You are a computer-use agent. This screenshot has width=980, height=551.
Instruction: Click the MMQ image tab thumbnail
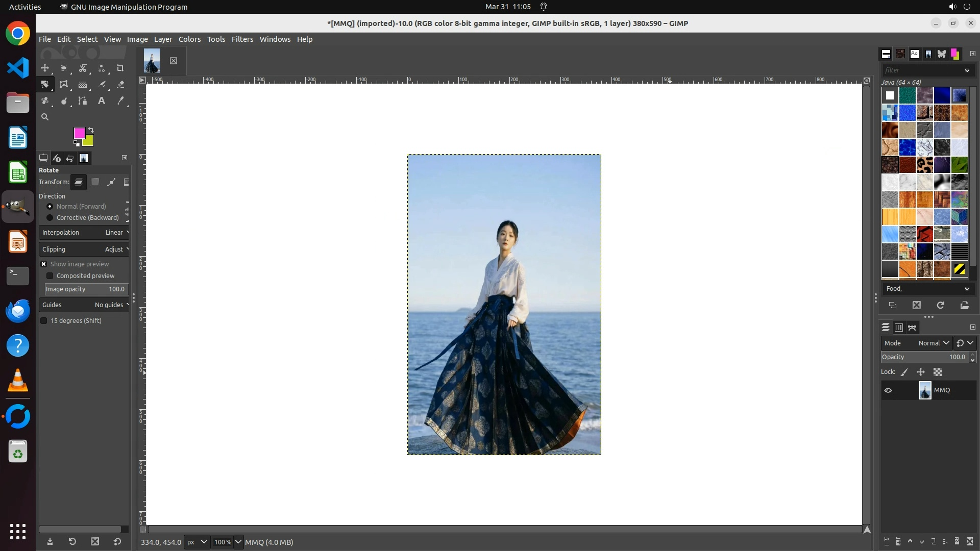pos(152,61)
